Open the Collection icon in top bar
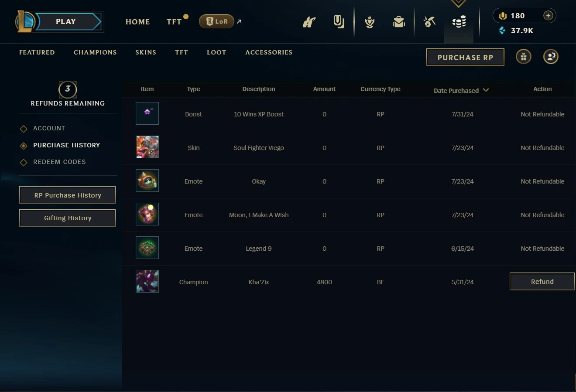The height and width of the screenshot is (392, 576). (339, 21)
